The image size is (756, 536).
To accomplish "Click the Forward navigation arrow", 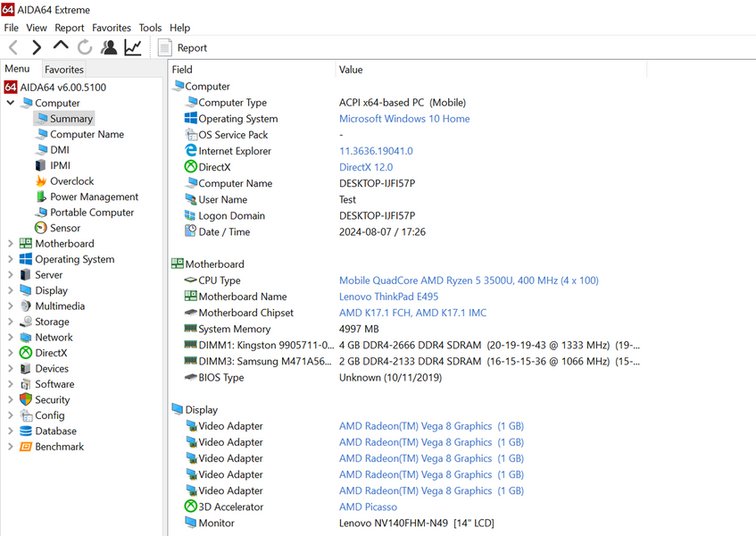I will pyautogui.click(x=37, y=47).
